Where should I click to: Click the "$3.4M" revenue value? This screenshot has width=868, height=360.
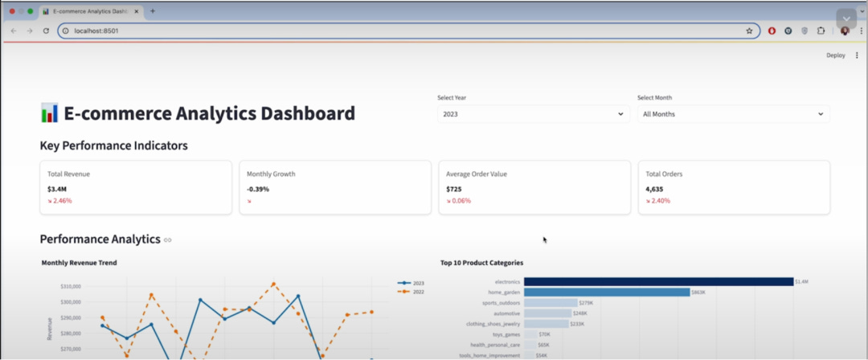pyautogui.click(x=57, y=189)
